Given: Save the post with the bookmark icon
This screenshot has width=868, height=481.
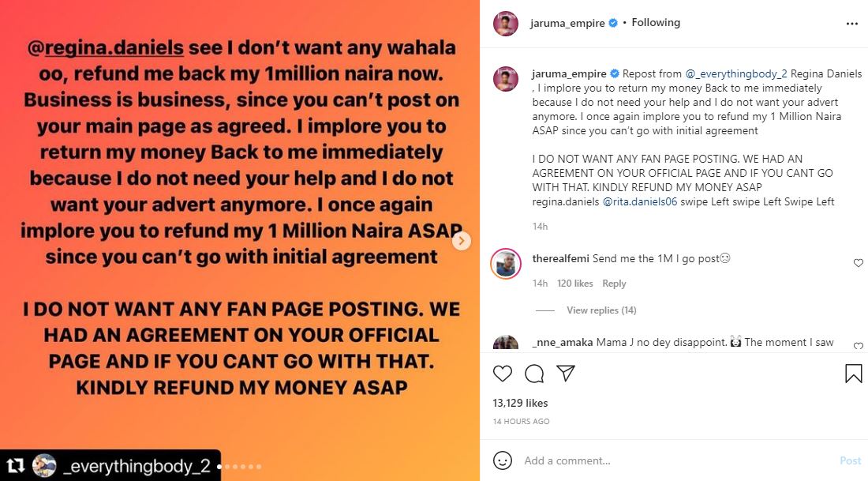Looking at the screenshot, I should pyautogui.click(x=853, y=374).
